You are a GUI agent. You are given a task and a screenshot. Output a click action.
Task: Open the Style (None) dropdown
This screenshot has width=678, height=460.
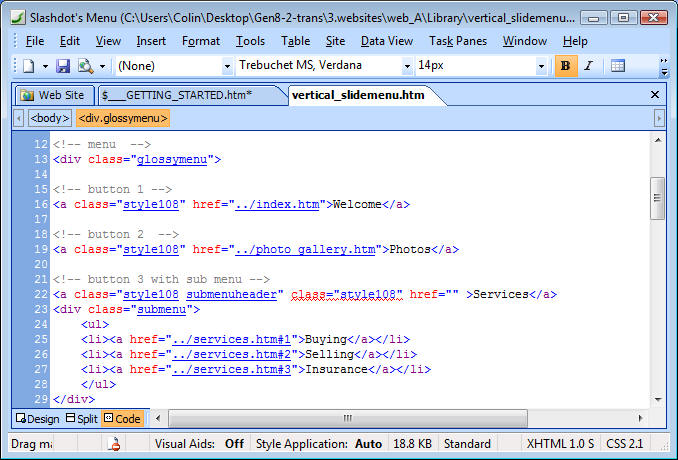227,66
